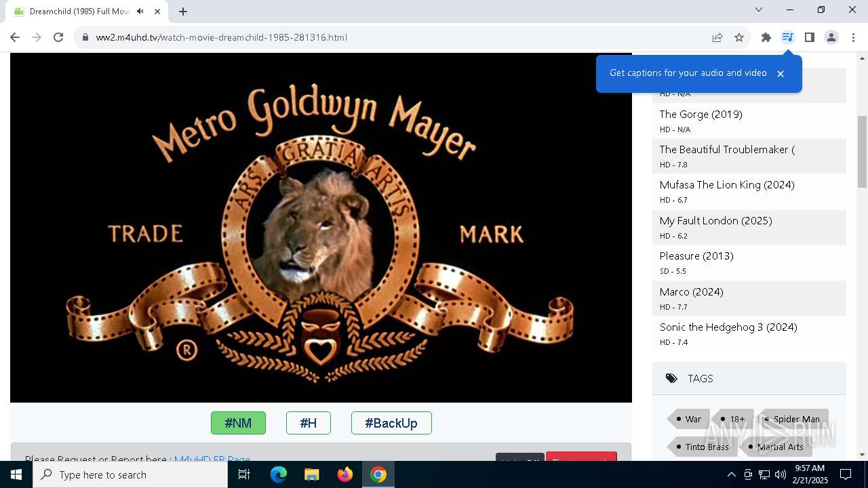The width and height of the screenshot is (868, 488).
Task: Close the Dreamchild (1985) tab
Action: pyautogui.click(x=157, y=11)
